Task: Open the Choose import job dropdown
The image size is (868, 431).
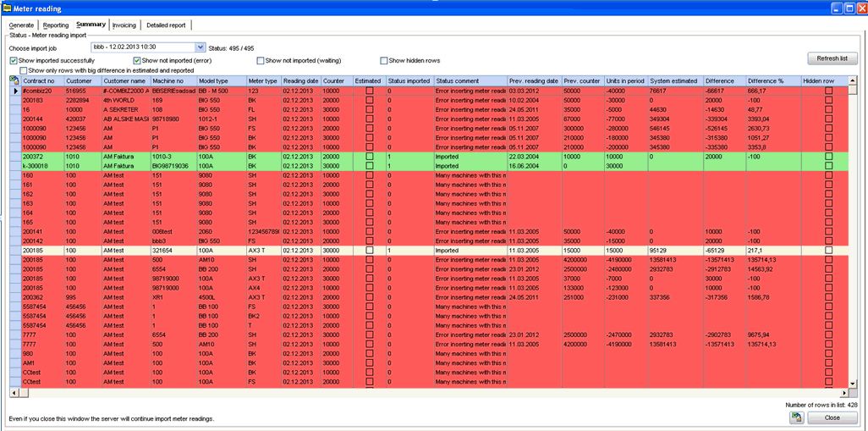Action: [x=200, y=48]
